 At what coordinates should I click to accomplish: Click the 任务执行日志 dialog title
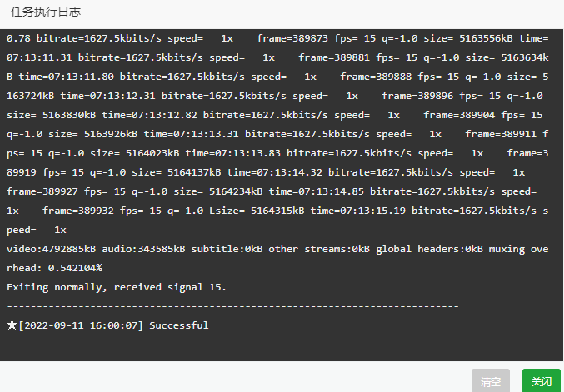[46, 12]
